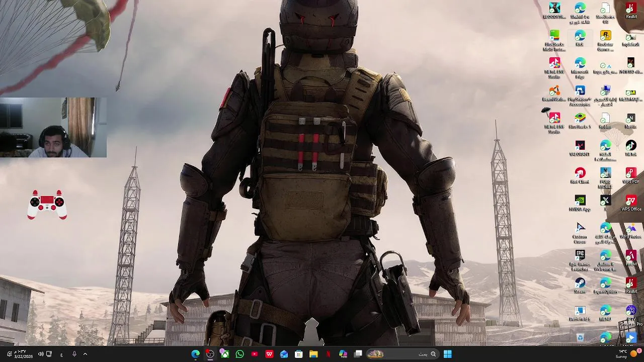Viewport: 644px width, 362px height.
Task: Launch the Riot Client shortcut
Action: click(580, 175)
